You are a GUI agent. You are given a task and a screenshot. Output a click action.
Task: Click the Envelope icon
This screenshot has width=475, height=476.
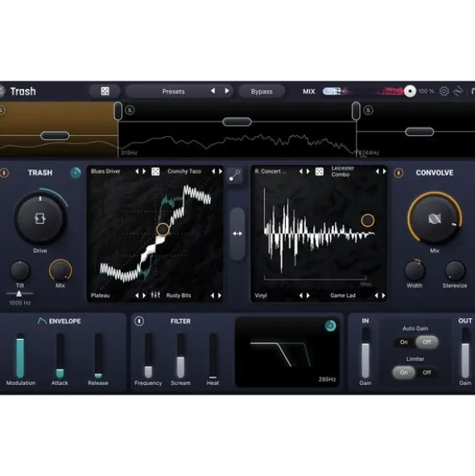[42, 321]
